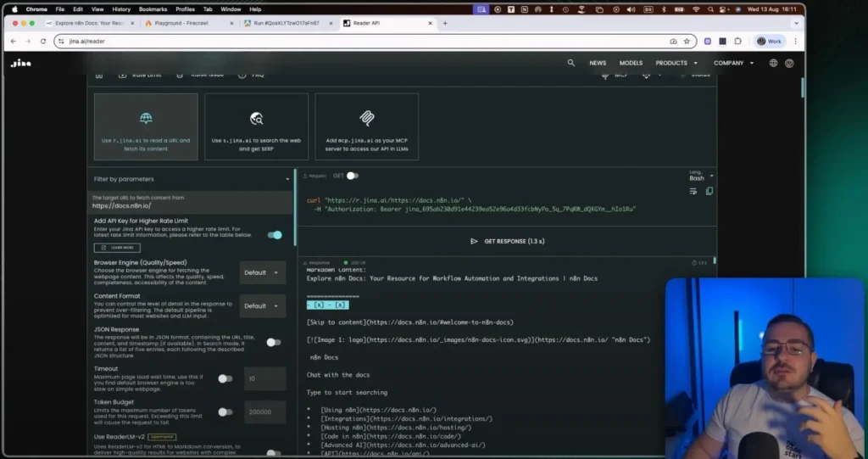Open the Work profile button
The image size is (868, 459).
coord(770,41)
